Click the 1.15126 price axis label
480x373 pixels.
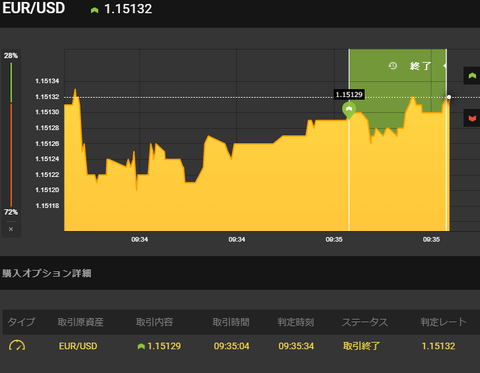pos(47,143)
